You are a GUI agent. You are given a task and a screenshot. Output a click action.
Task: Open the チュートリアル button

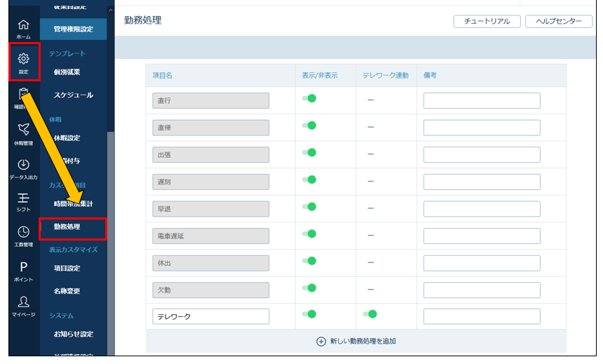coord(487,21)
